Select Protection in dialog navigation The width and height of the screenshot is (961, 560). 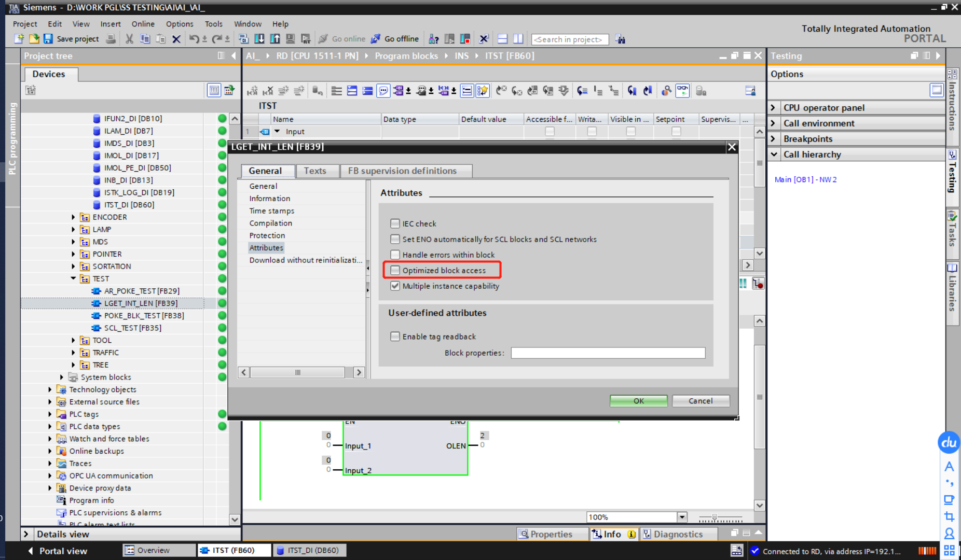coord(267,235)
